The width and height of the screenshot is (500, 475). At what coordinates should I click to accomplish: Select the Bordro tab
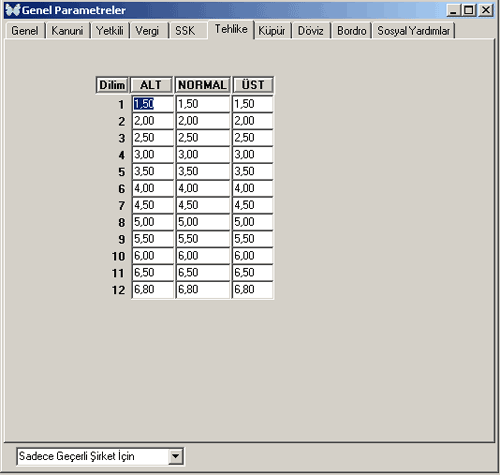[352, 31]
